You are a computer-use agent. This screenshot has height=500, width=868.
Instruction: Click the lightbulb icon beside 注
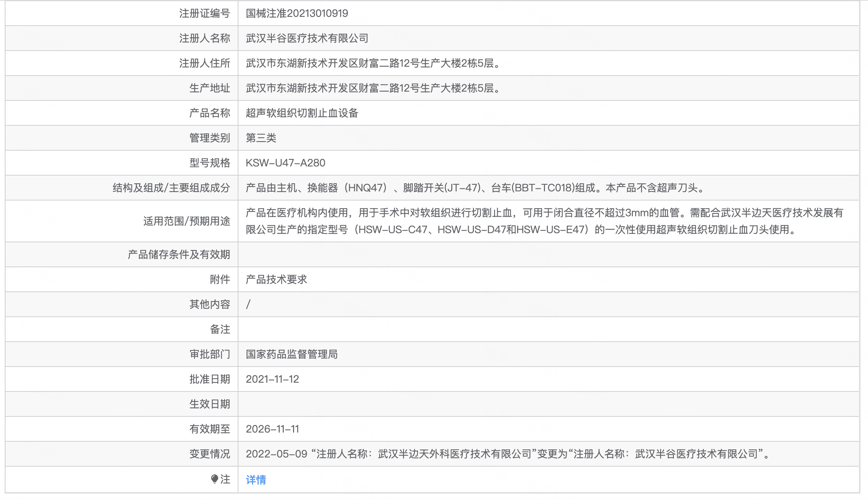coord(215,479)
